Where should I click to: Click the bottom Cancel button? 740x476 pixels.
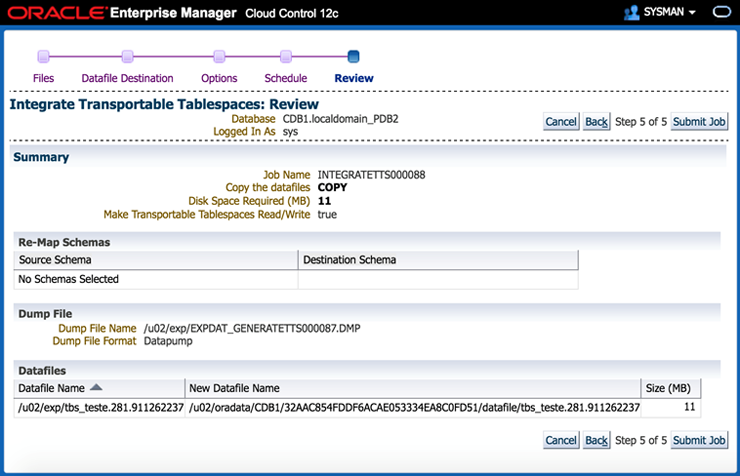click(561, 440)
